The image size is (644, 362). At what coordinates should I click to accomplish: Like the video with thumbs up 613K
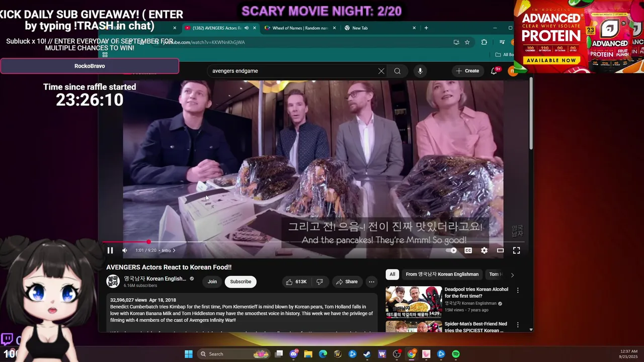[x=296, y=282]
